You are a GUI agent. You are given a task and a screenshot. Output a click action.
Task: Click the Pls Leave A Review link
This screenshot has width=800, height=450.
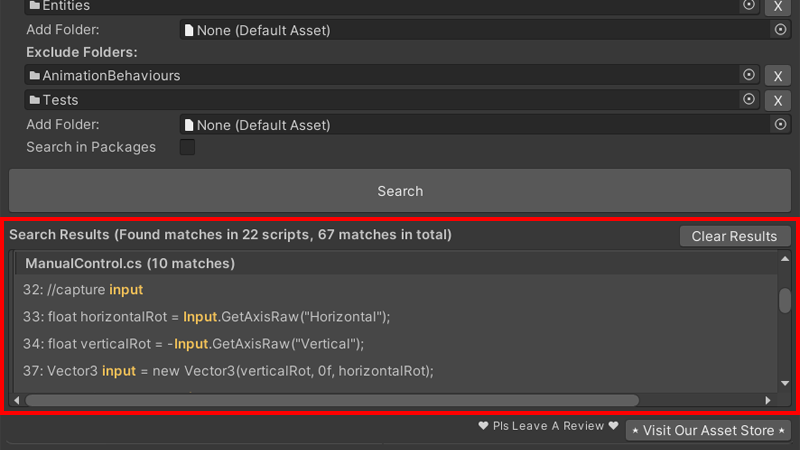pyautogui.click(x=548, y=426)
